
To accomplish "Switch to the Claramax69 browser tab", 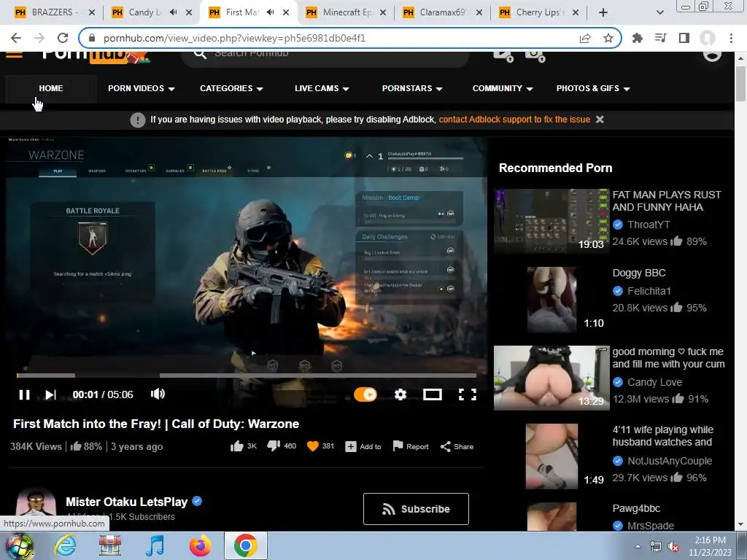I will [444, 12].
